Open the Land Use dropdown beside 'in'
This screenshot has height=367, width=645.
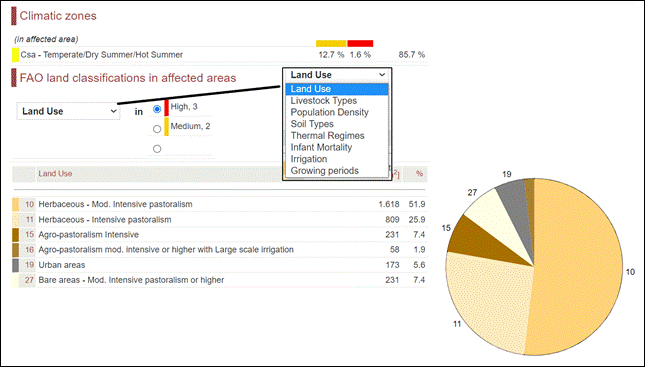tap(68, 111)
